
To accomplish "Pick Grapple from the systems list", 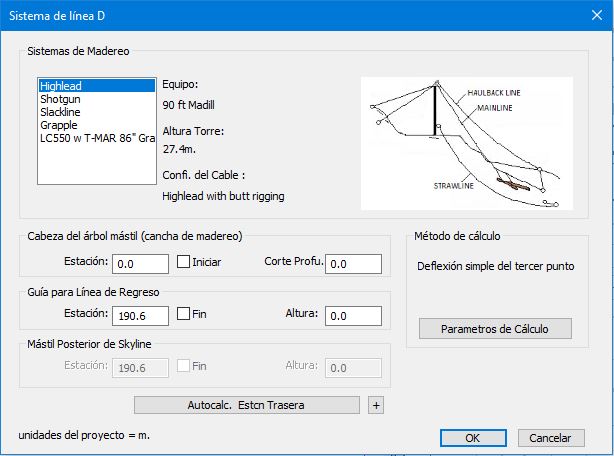I will (60, 126).
